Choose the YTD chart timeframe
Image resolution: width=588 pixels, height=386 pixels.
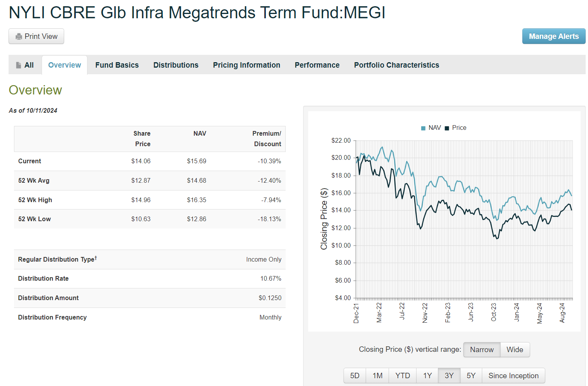point(403,376)
